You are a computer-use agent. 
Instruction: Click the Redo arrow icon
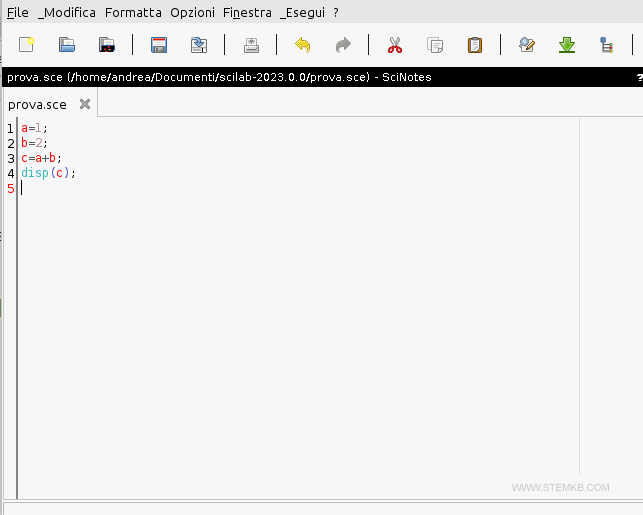343,45
